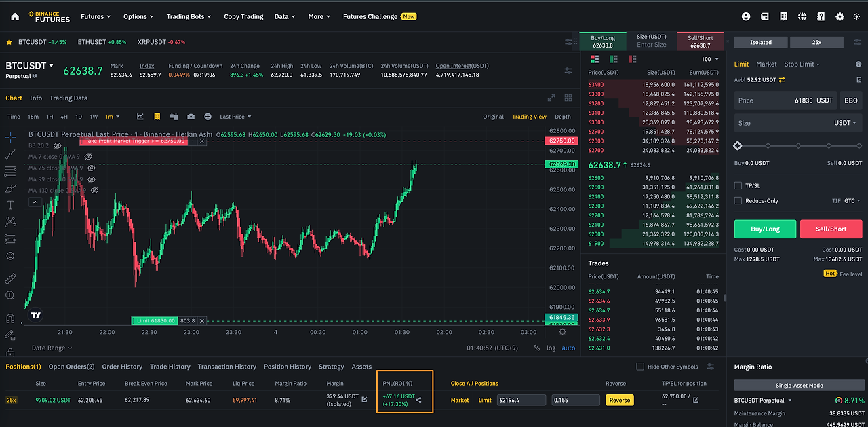This screenshot has height=427, width=868.
Task: Take a chart snapshot with camera icon
Action: click(x=191, y=117)
